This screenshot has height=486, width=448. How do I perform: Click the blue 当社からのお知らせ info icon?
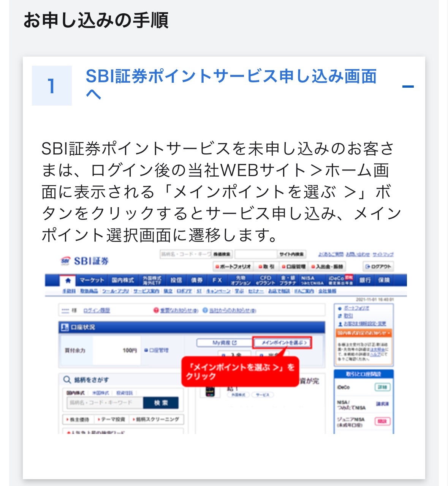tap(205, 310)
